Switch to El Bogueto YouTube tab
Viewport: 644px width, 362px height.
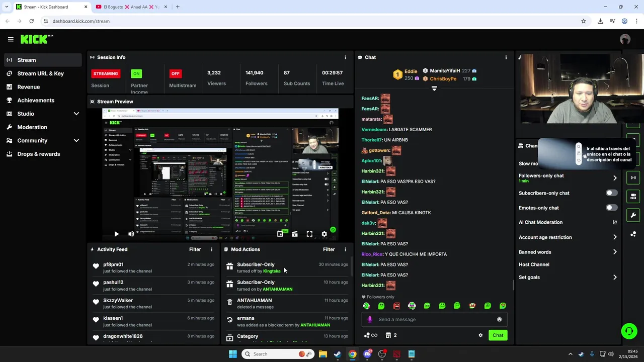tap(130, 7)
